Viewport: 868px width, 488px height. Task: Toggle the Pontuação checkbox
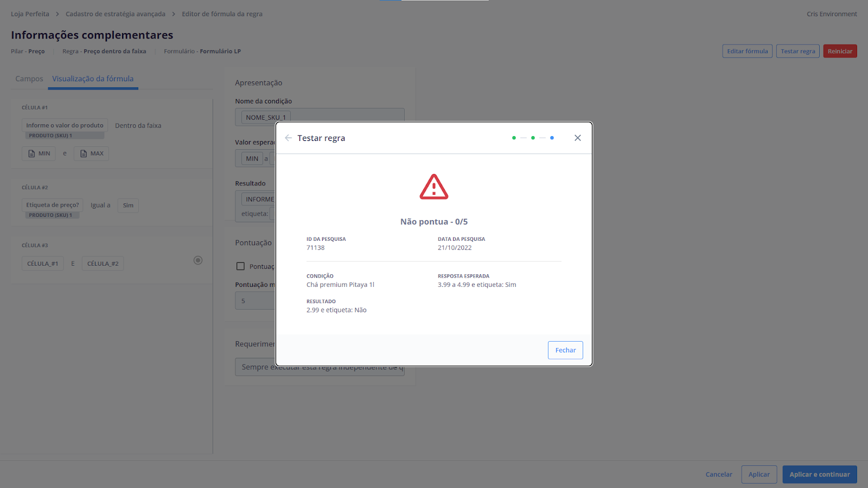240,266
